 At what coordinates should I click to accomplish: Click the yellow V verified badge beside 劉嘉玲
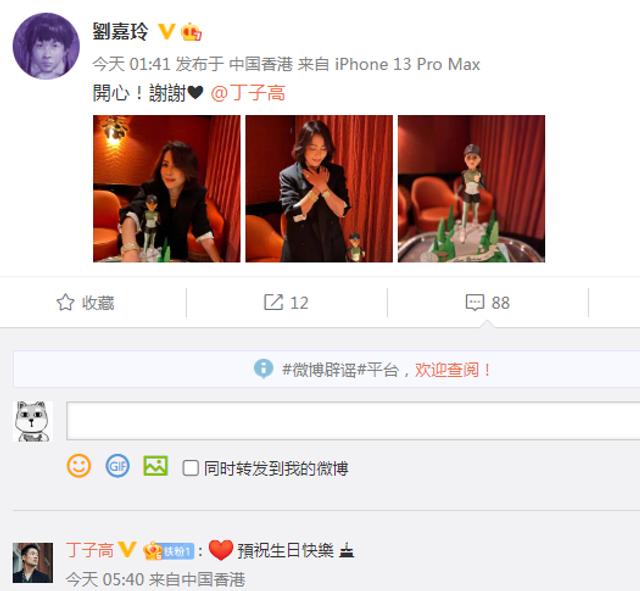point(167,31)
